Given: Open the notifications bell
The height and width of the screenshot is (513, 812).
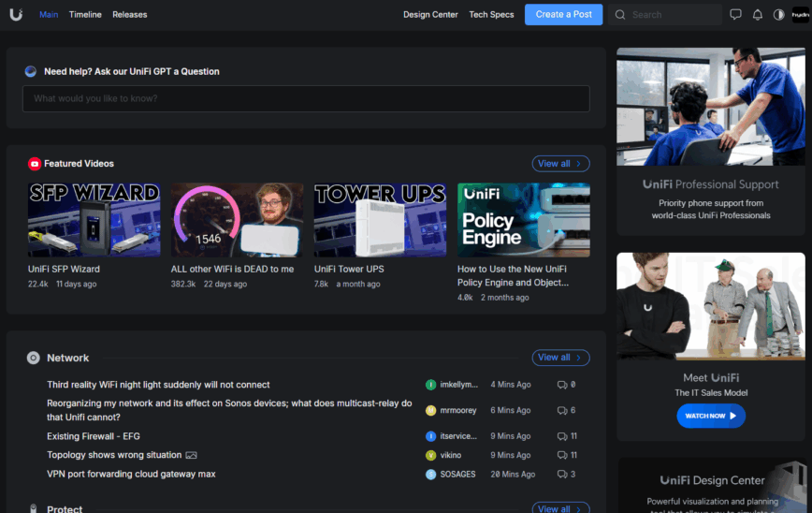Looking at the screenshot, I should coord(757,15).
